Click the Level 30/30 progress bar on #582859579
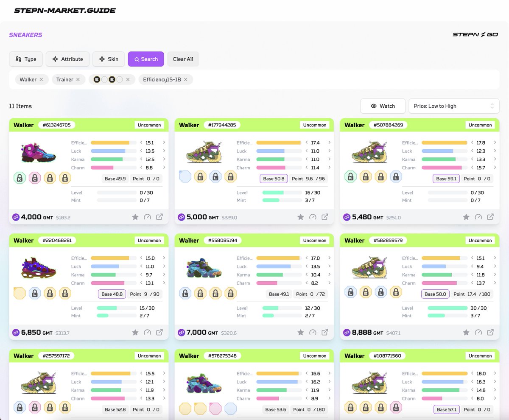 pyautogui.click(x=447, y=308)
